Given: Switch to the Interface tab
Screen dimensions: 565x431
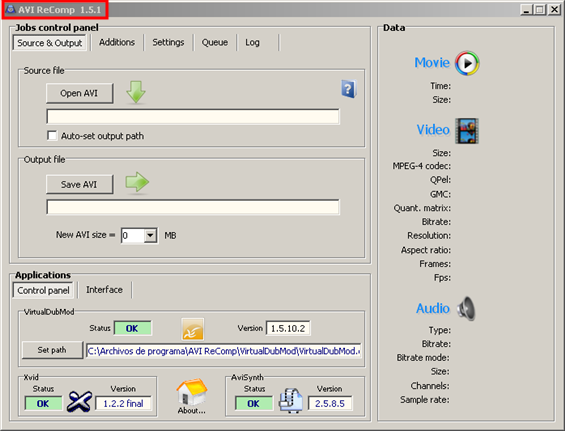Looking at the screenshot, I should coord(104,290).
